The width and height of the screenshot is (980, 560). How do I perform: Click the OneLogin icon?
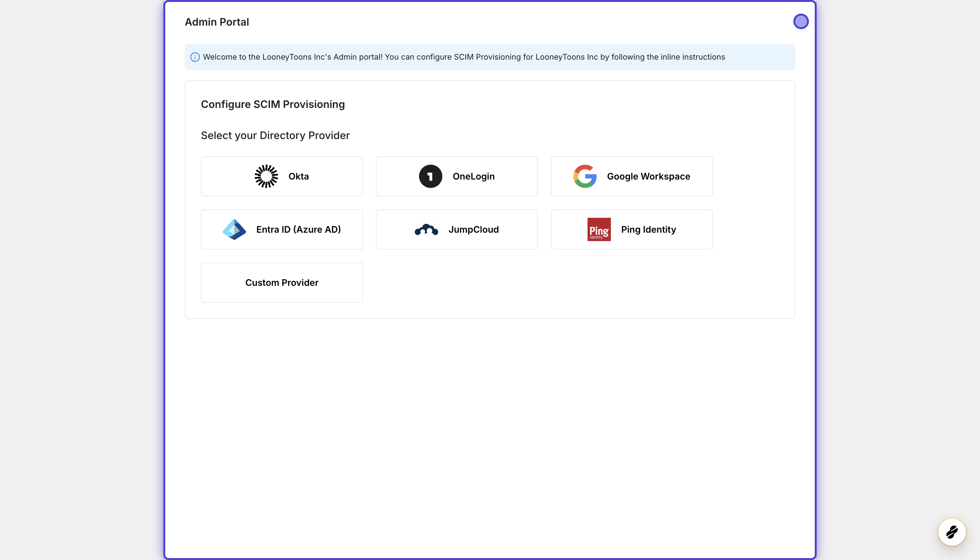tap(430, 176)
